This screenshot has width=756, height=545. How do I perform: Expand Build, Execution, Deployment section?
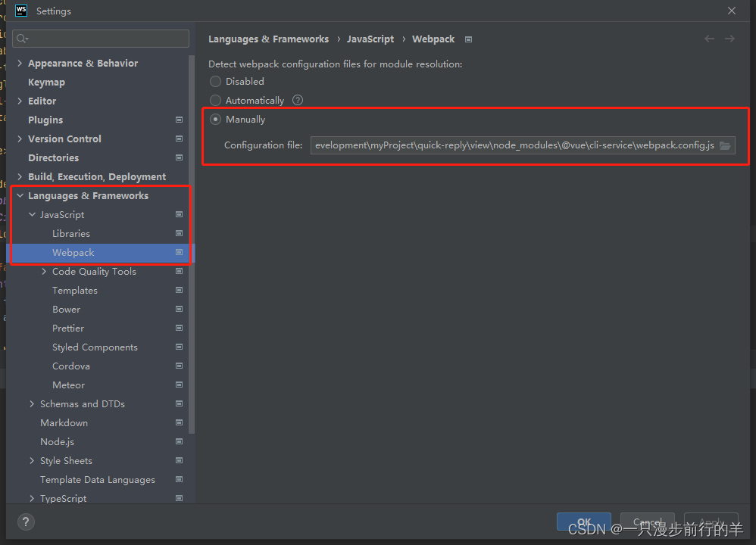point(20,176)
